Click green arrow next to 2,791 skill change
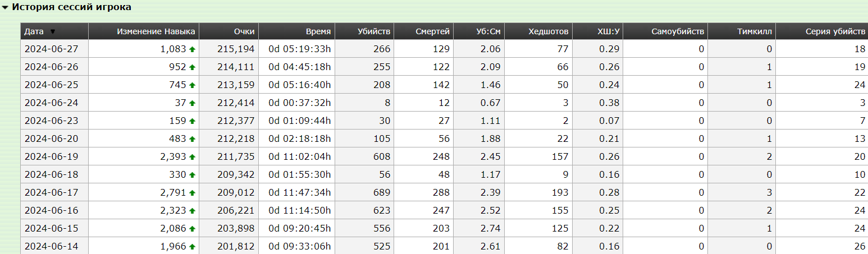 (x=192, y=193)
